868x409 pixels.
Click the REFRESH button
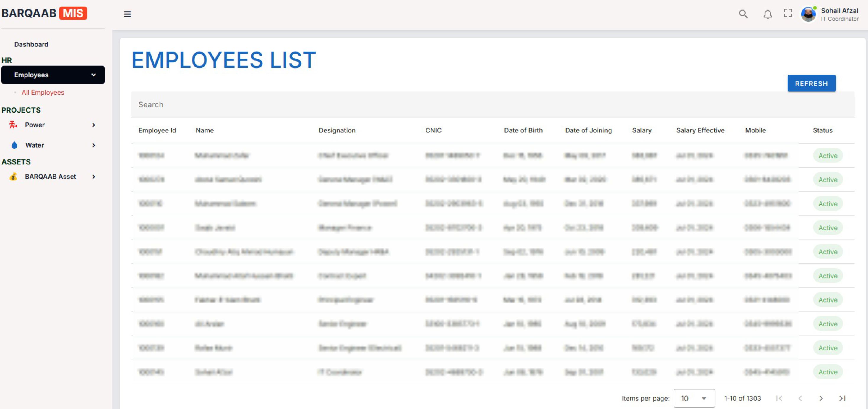point(811,83)
